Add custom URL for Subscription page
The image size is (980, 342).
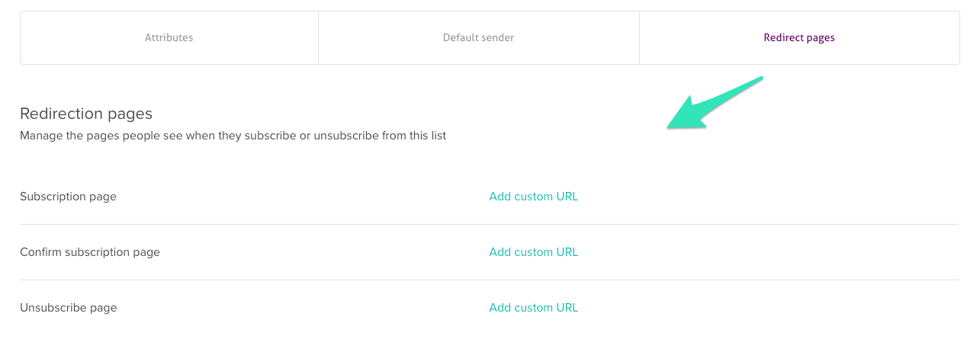tap(533, 197)
